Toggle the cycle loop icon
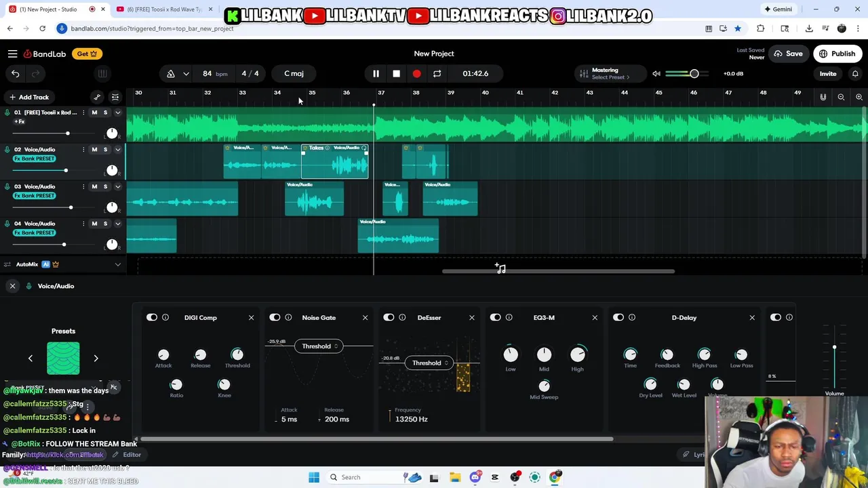 tap(437, 73)
